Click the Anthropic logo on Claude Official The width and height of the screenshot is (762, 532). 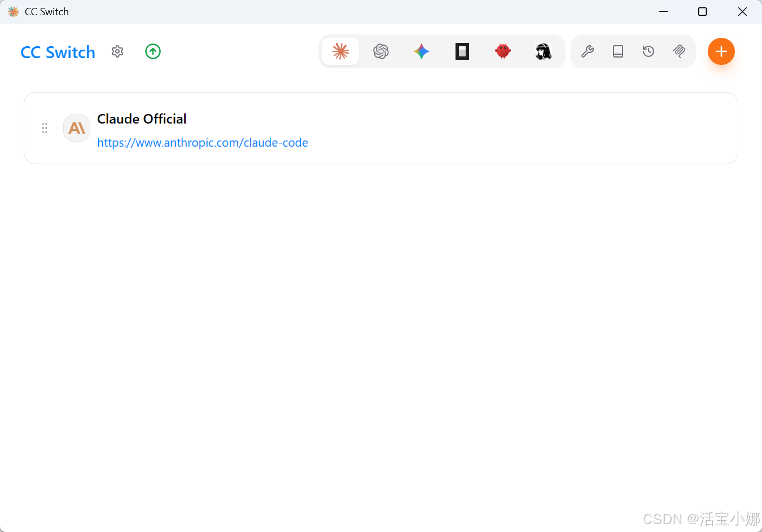click(77, 128)
